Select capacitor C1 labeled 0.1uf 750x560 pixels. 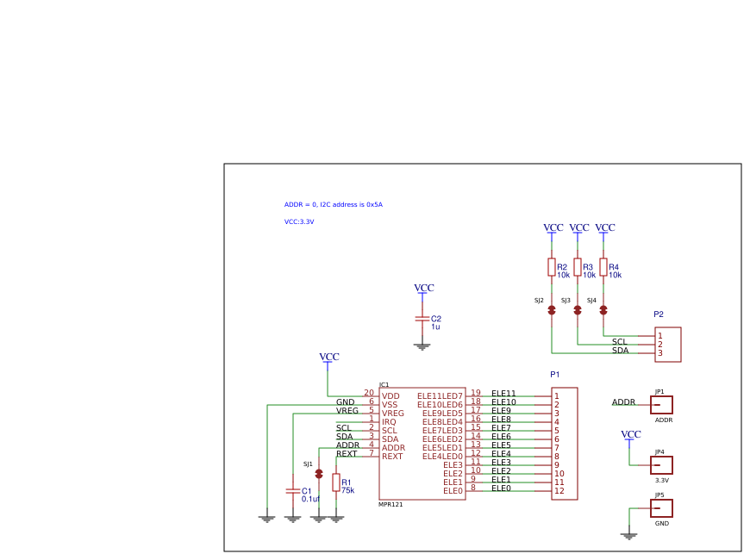293,491
